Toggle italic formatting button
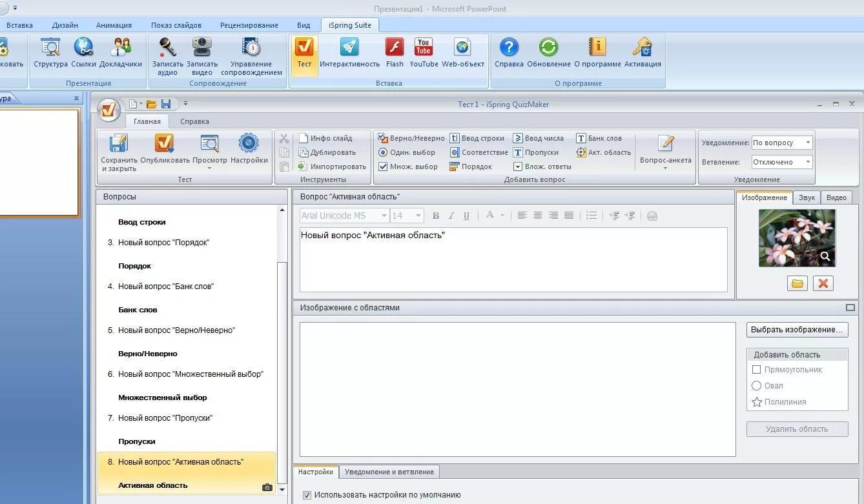Viewport: 864px width, 504px height. (x=451, y=216)
